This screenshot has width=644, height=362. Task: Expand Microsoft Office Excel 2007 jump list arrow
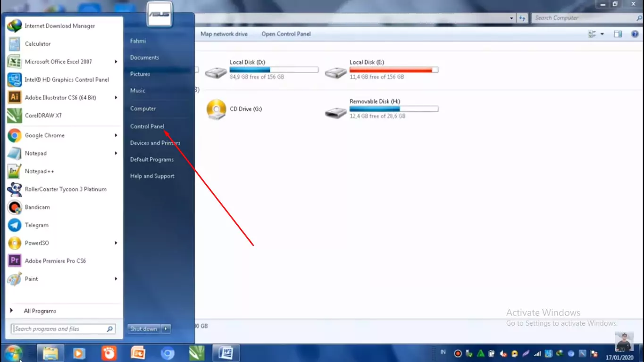pyautogui.click(x=116, y=62)
